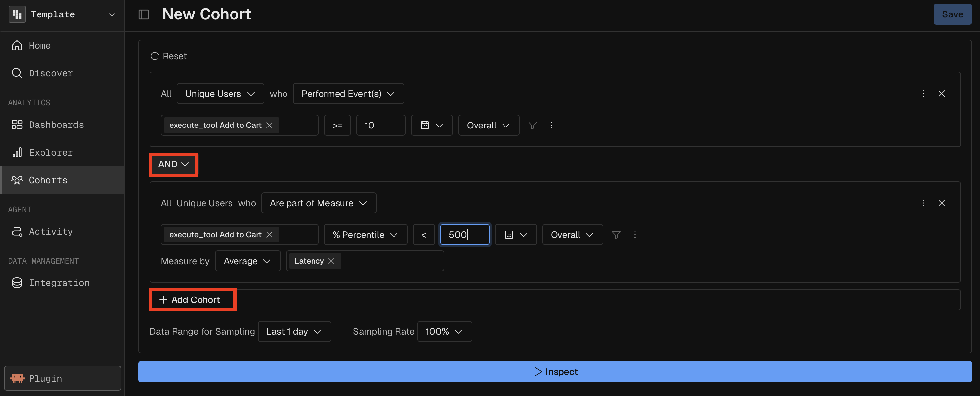Click the value field containing 500
Viewport: 980px width, 396px height.
(x=465, y=235)
